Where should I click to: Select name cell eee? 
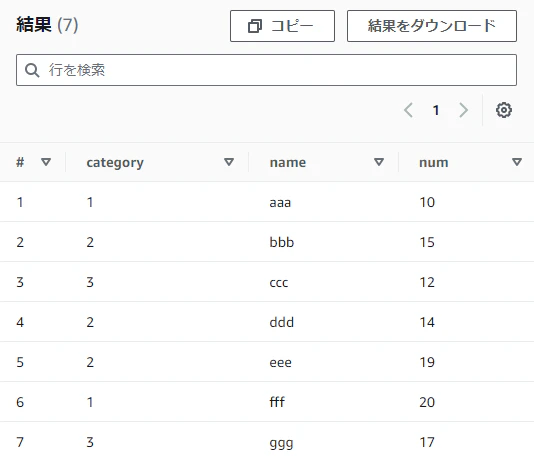tap(280, 363)
